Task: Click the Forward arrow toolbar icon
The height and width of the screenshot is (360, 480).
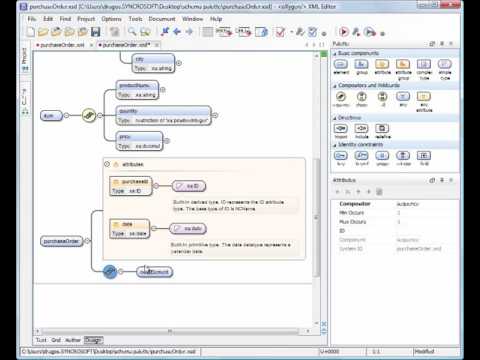Action: coord(189,32)
